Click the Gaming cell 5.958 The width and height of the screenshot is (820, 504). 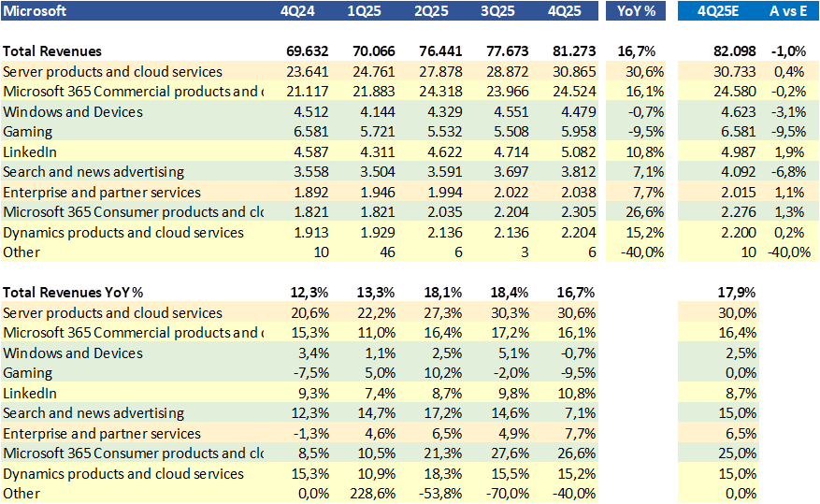pyautogui.click(x=579, y=132)
